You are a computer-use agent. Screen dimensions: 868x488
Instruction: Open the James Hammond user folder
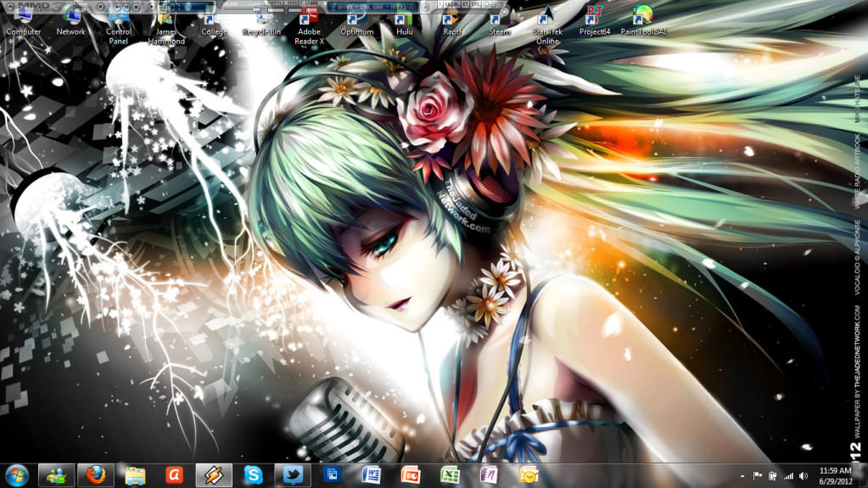[x=166, y=26]
